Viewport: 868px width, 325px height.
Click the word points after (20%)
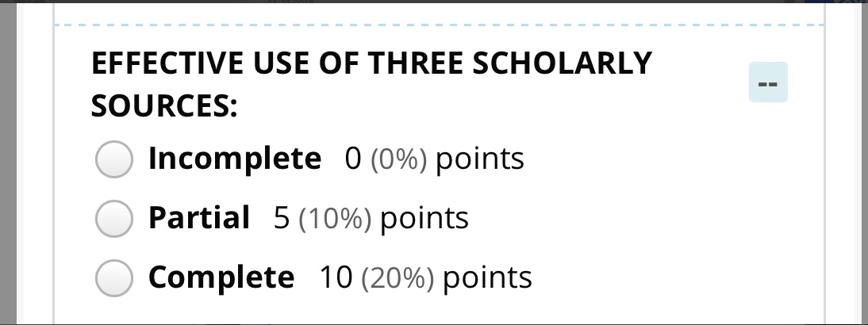(487, 278)
